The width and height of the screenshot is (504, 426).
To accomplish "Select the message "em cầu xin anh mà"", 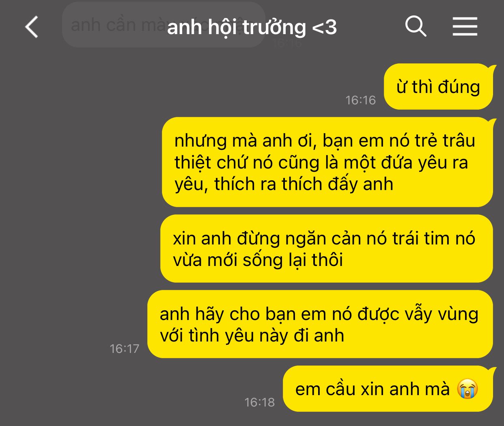I will pyautogui.click(x=388, y=389).
